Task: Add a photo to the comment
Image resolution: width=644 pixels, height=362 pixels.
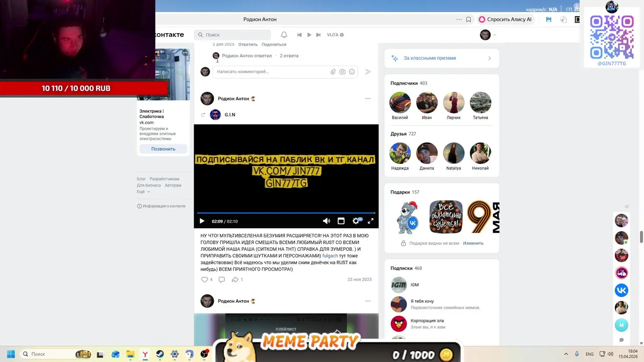Action: pyautogui.click(x=342, y=72)
